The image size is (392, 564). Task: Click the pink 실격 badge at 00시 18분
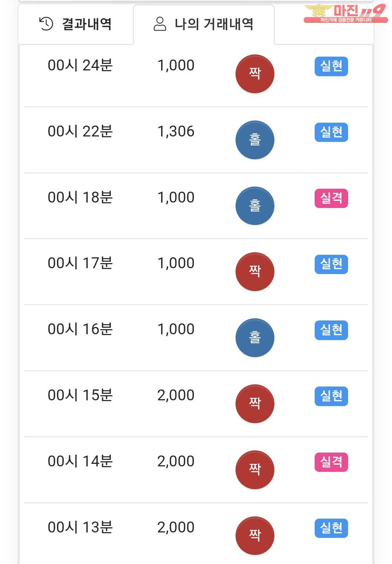tap(331, 199)
